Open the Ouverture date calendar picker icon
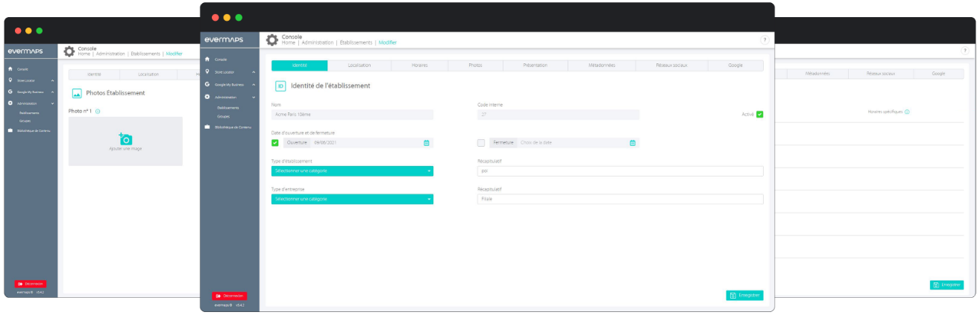 (427, 143)
